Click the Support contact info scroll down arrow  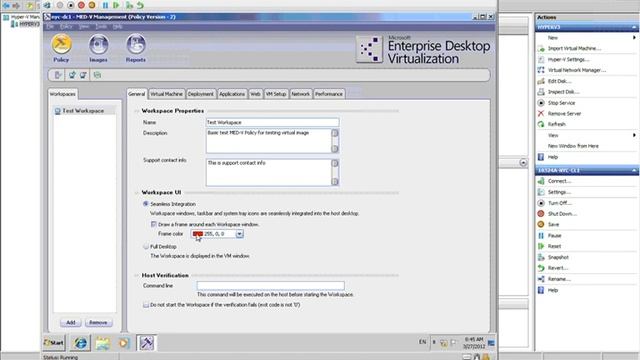point(335,182)
